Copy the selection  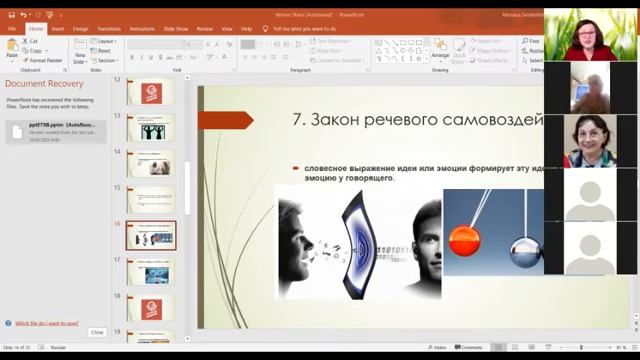tap(32, 51)
